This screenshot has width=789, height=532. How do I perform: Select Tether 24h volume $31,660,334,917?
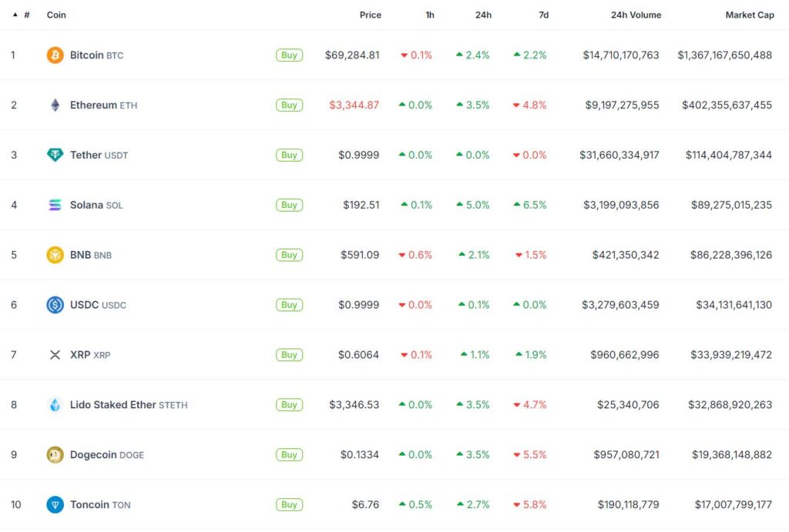619,155
